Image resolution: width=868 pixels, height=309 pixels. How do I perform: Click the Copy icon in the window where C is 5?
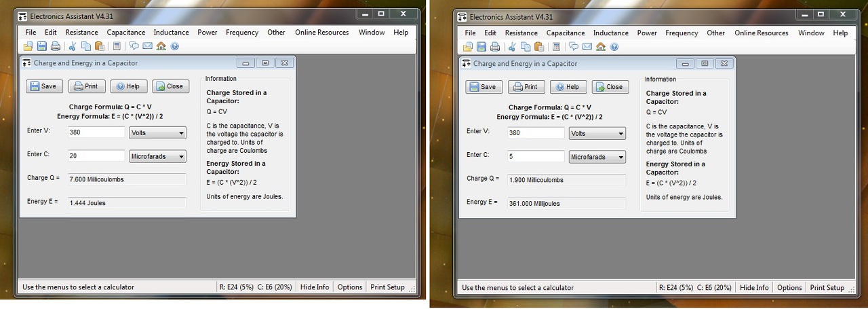coord(526,46)
